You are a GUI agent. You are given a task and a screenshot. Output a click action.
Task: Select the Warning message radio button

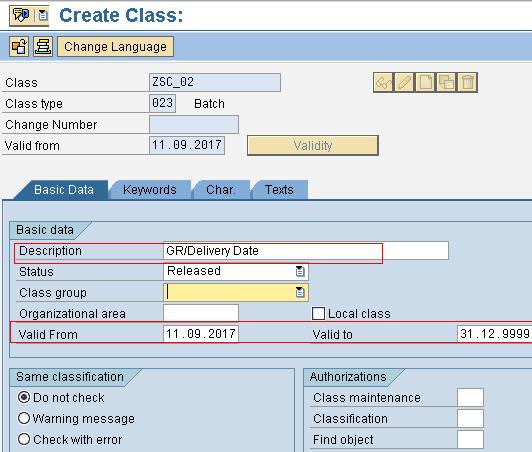24,418
